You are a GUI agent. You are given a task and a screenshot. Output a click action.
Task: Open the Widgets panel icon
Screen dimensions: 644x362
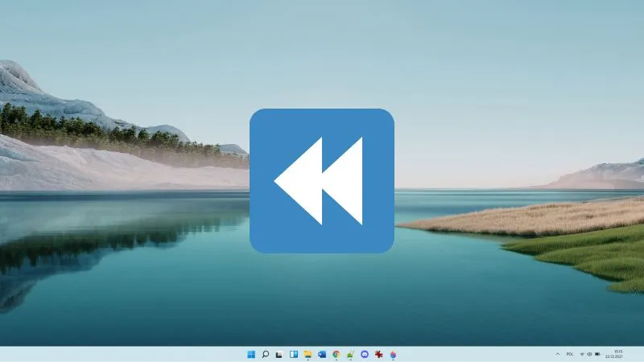(x=294, y=354)
